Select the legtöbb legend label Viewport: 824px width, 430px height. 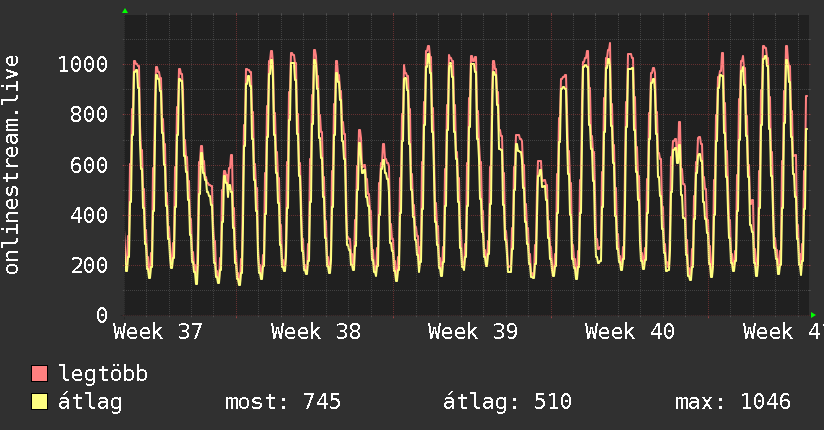103,374
